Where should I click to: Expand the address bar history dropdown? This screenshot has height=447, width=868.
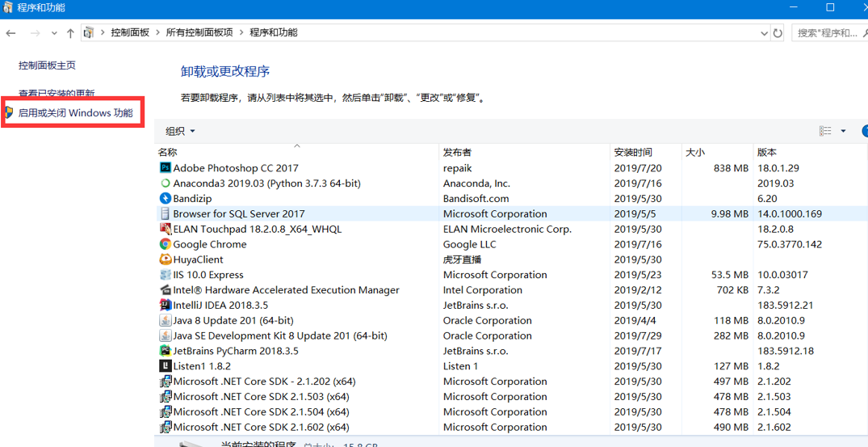coord(764,33)
